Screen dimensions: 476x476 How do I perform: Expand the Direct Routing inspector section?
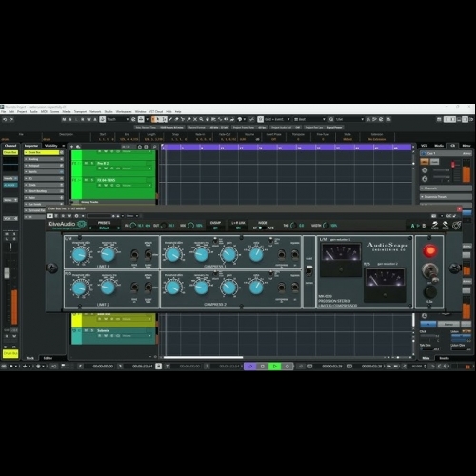tap(44, 191)
